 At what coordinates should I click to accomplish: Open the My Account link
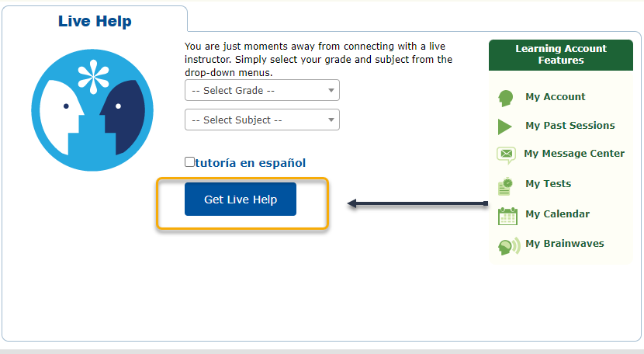point(556,96)
